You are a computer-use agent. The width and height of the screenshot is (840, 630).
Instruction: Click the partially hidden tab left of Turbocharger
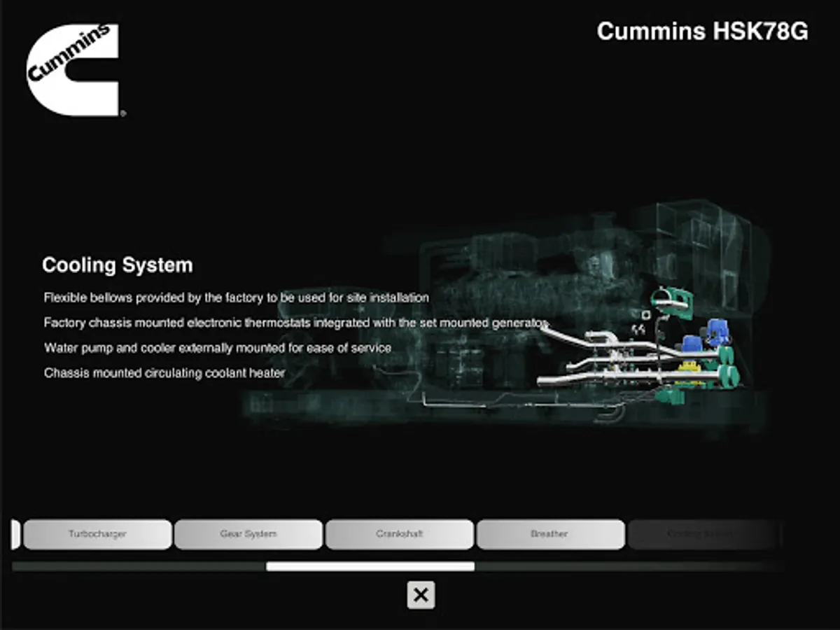pos(15,534)
